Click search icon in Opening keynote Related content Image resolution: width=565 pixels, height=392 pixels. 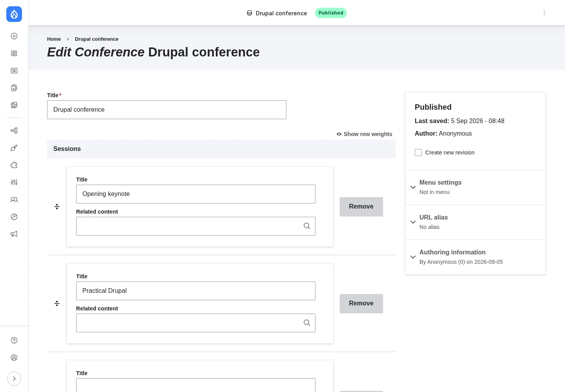307,226
